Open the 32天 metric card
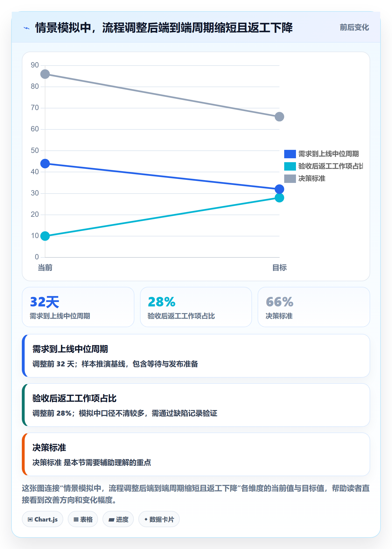 (x=78, y=307)
